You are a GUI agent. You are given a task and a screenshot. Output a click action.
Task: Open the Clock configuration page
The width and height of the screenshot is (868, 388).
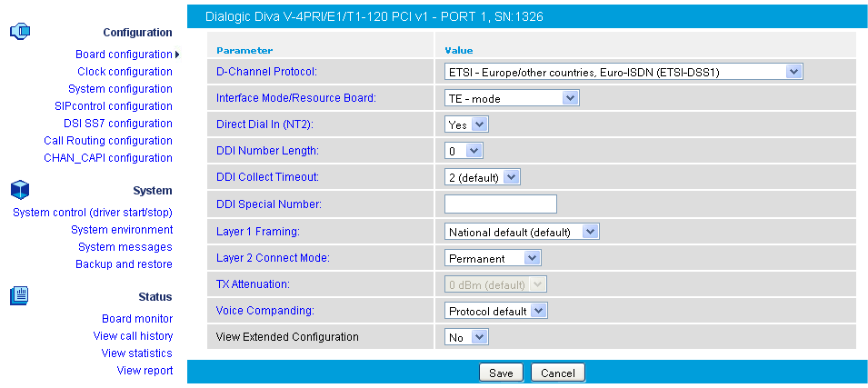125,72
